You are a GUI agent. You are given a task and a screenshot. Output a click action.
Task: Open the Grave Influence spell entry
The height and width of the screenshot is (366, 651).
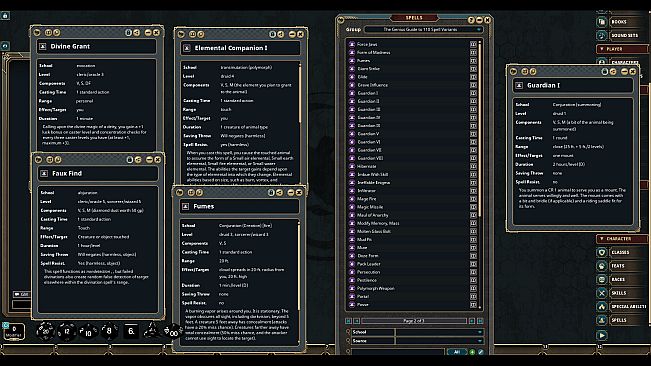(372, 85)
